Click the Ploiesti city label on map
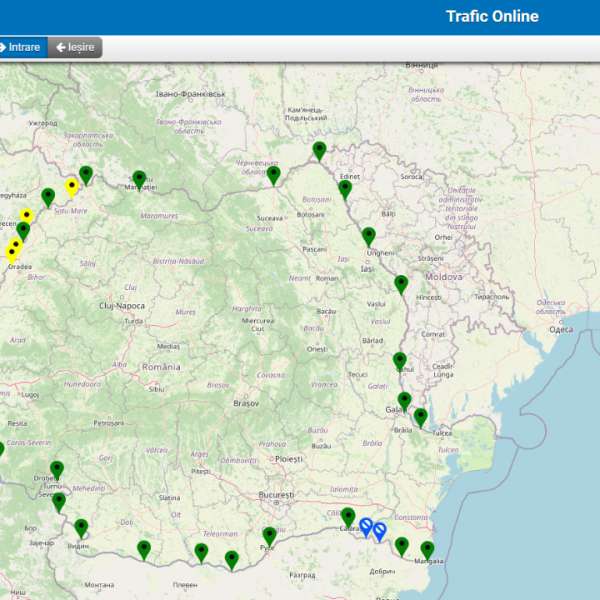600x600 pixels. [289, 459]
